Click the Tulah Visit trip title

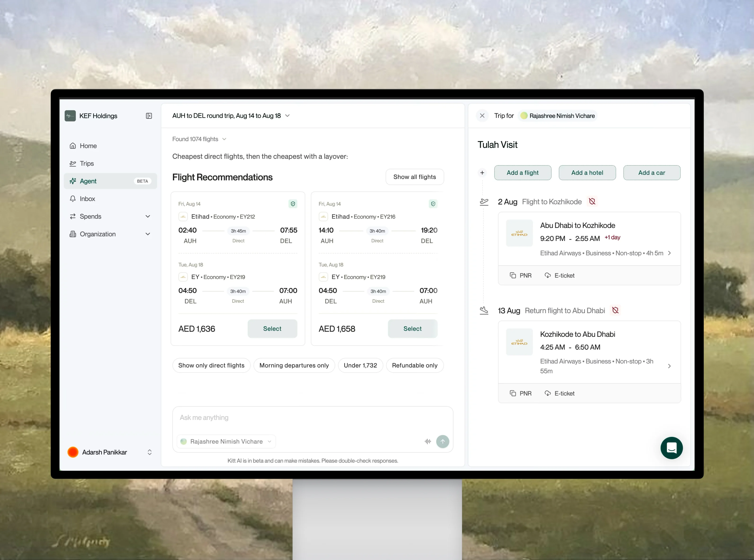497,145
